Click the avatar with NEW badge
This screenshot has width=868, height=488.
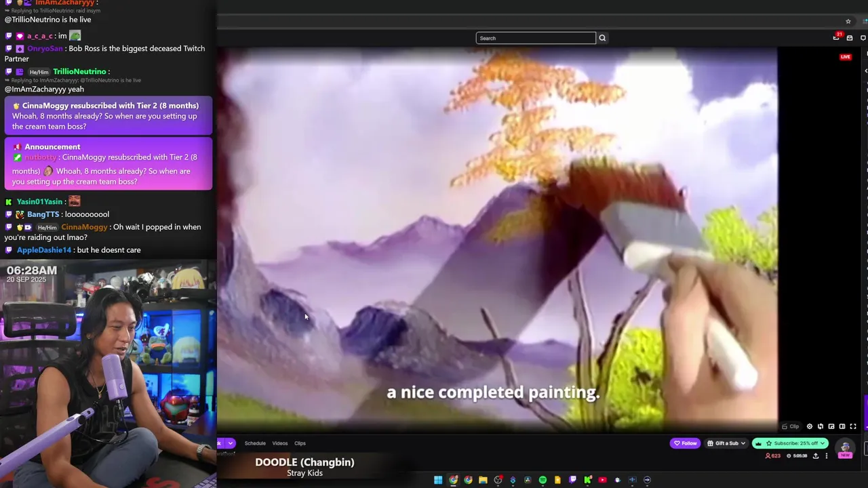click(x=845, y=448)
